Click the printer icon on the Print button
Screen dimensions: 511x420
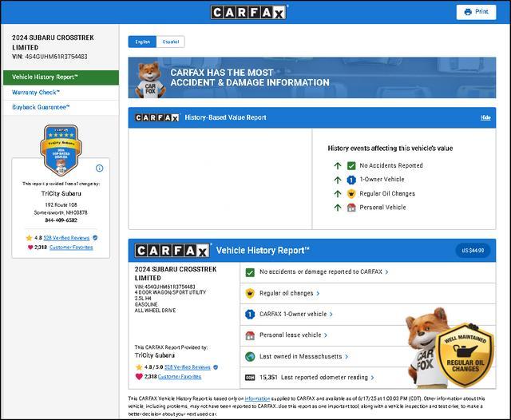[468, 12]
